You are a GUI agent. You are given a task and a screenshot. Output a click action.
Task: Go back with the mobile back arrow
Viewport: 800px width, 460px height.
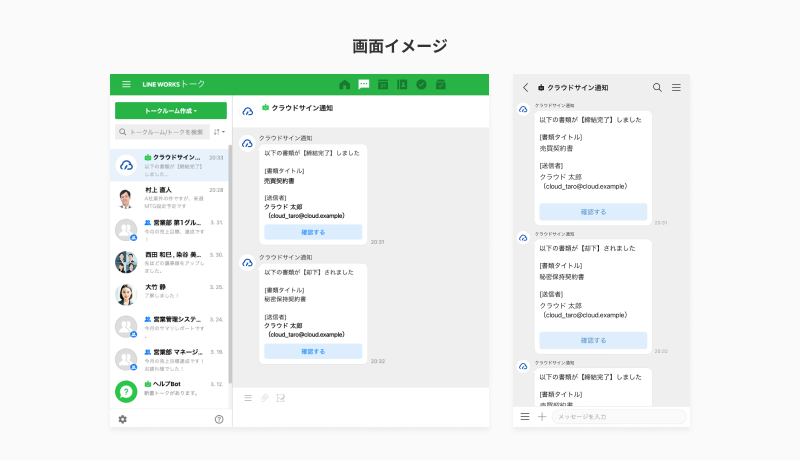click(x=526, y=88)
